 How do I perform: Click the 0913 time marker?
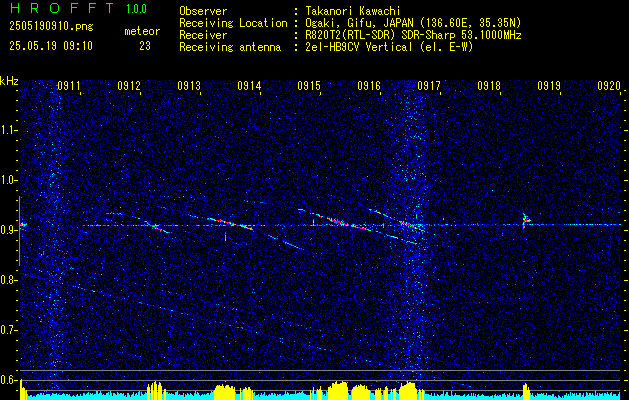tap(189, 86)
